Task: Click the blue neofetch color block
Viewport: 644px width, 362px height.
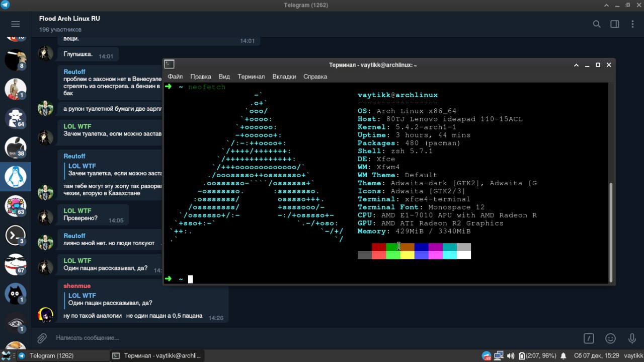Action: click(421, 247)
